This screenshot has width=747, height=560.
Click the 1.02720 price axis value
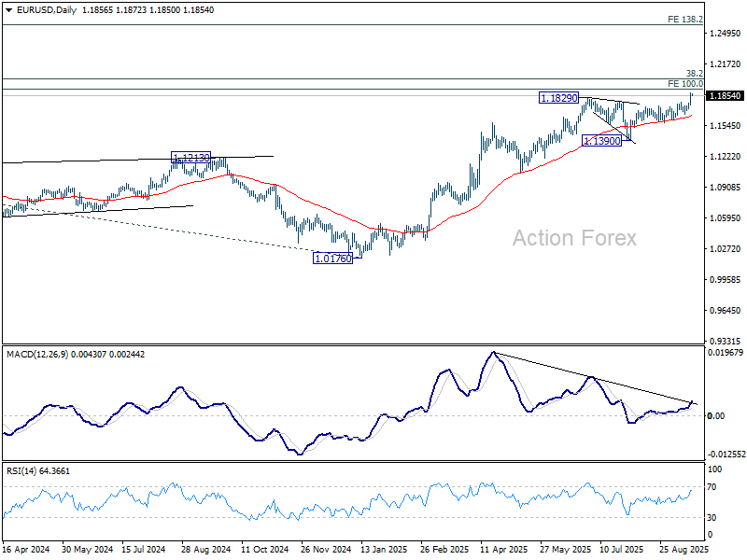[x=726, y=249]
